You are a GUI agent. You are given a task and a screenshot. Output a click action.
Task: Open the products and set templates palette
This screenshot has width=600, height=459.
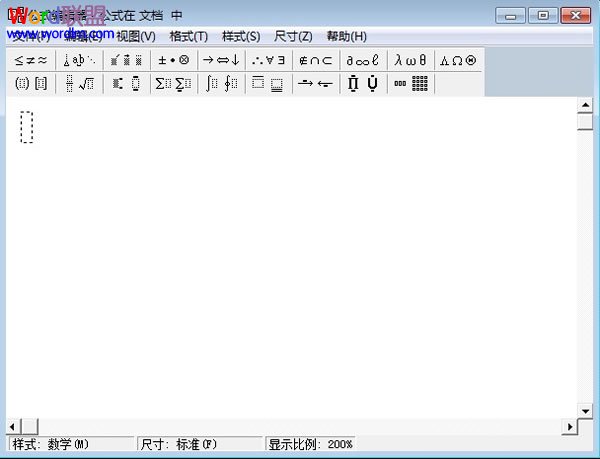click(x=364, y=83)
